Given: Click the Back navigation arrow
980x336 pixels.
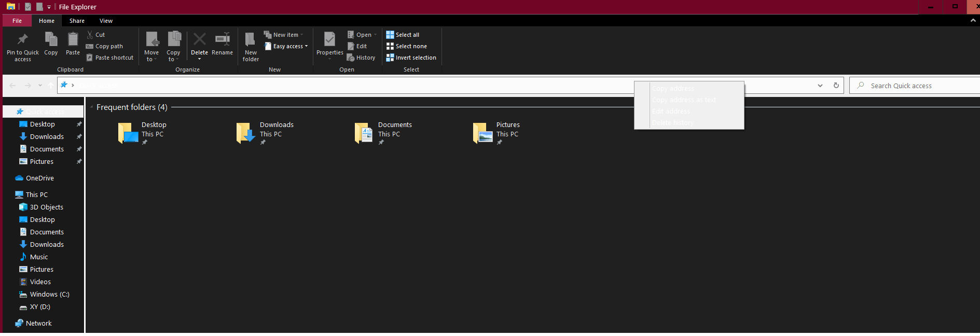Looking at the screenshot, I should [x=12, y=86].
